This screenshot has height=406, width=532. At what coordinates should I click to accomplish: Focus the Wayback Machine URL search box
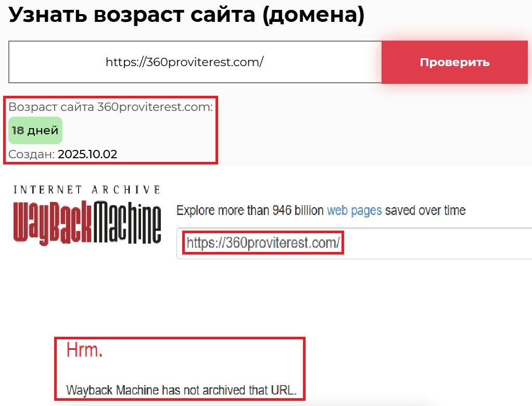click(354, 243)
